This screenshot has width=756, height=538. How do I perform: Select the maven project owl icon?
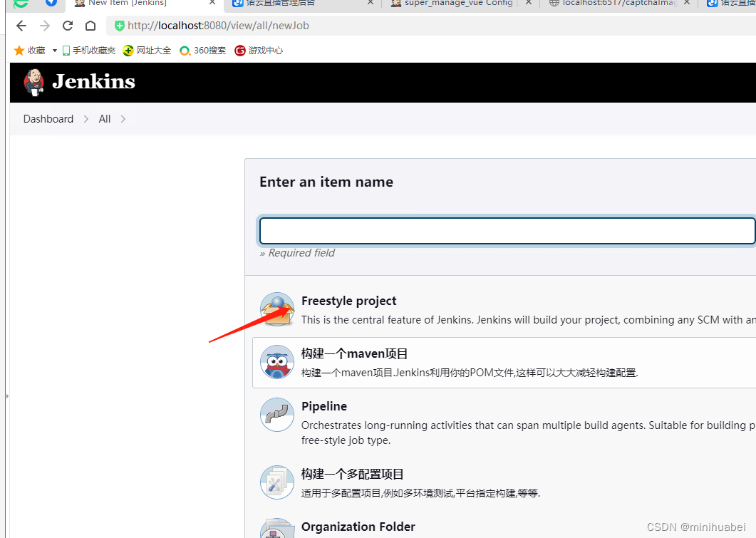[277, 362]
